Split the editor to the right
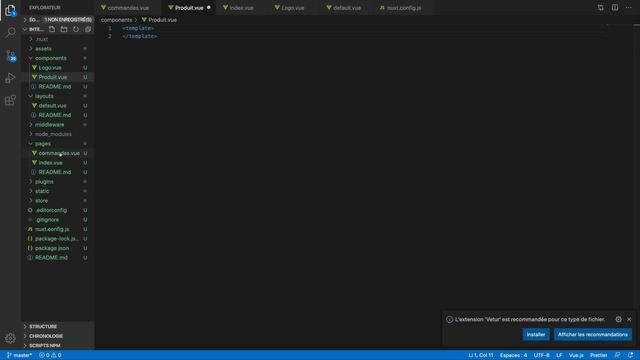 click(615, 8)
